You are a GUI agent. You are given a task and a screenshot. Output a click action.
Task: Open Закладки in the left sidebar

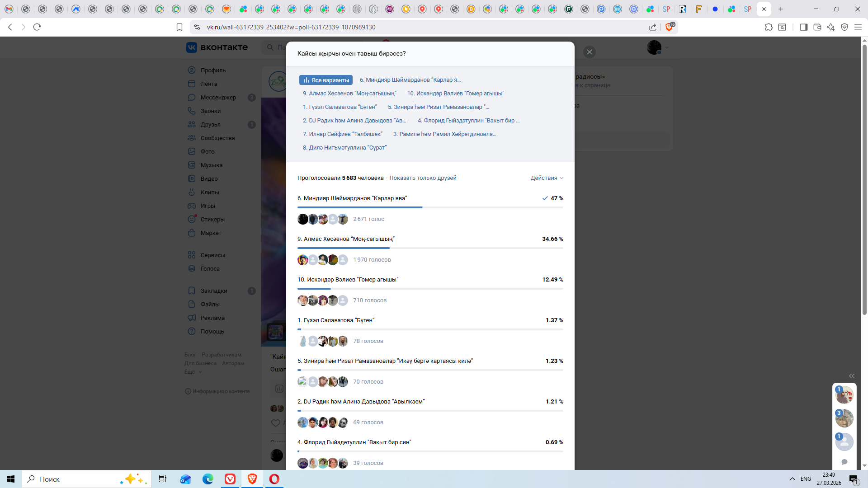click(213, 291)
